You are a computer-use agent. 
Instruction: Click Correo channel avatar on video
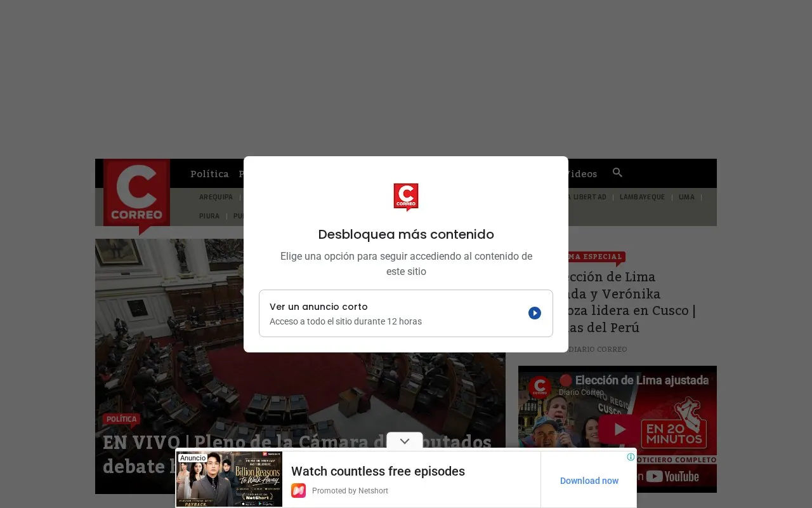click(x=540, y=387)
